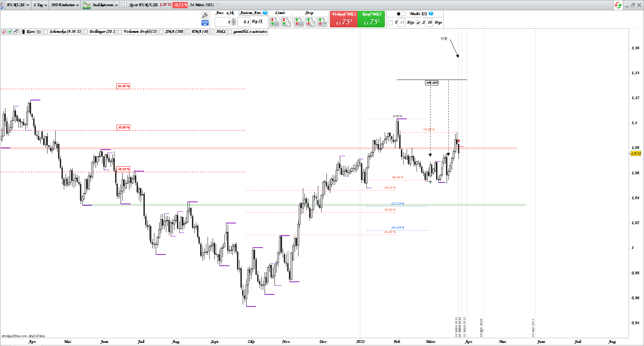The width and height of the screenshot is (644, 346).
Task: Enable the SMA (200) checkbox
Action: (x=162, y=32)
